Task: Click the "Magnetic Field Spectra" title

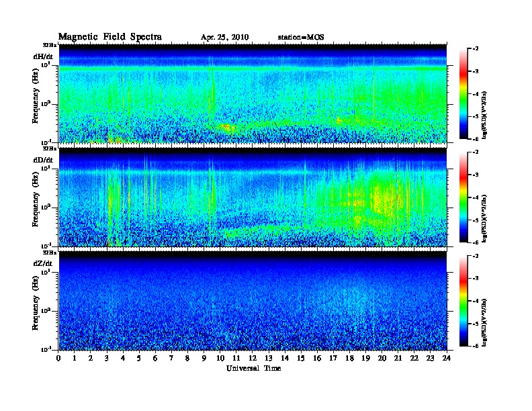Action: click(x=110, y=37)
